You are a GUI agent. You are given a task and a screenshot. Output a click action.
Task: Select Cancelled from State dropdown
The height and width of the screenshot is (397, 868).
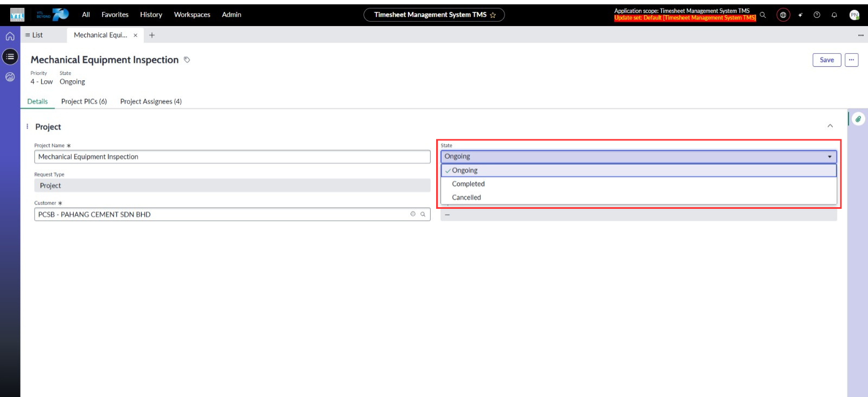[467, 197]
